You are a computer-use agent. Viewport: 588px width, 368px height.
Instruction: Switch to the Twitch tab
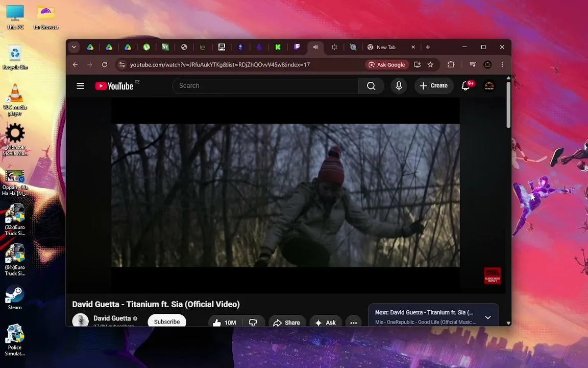[297, 47]
